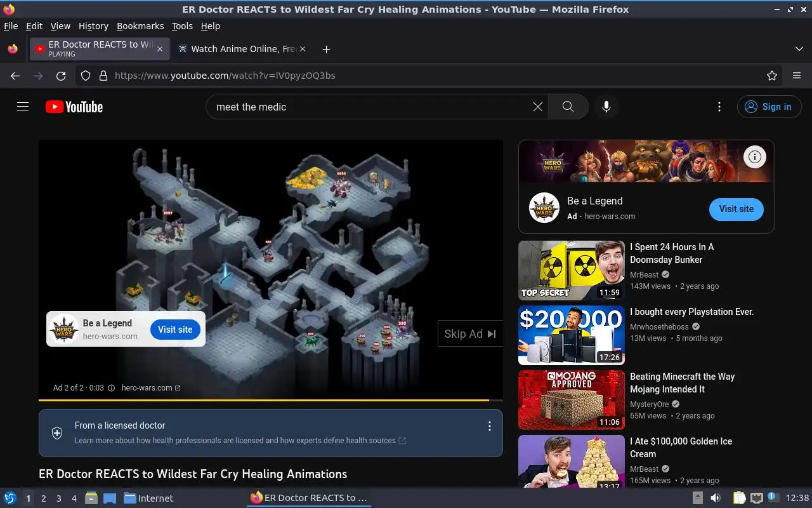Open the YouTube hamburger guide menu

[23, 107]
